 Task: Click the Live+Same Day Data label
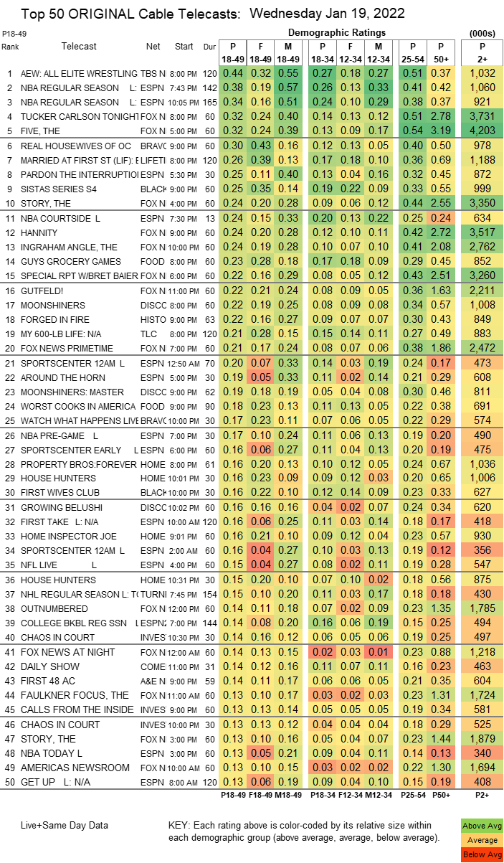click(65, 826)
